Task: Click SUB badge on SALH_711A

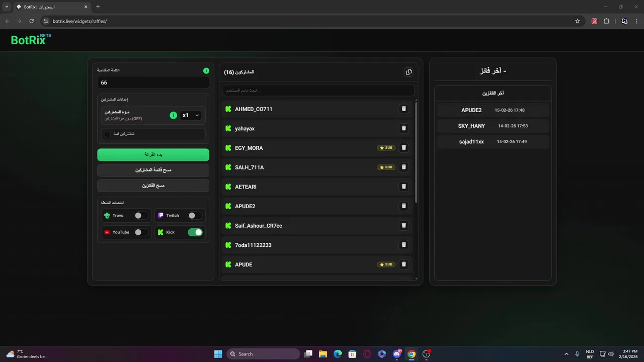Action: [x=386, y=167]
